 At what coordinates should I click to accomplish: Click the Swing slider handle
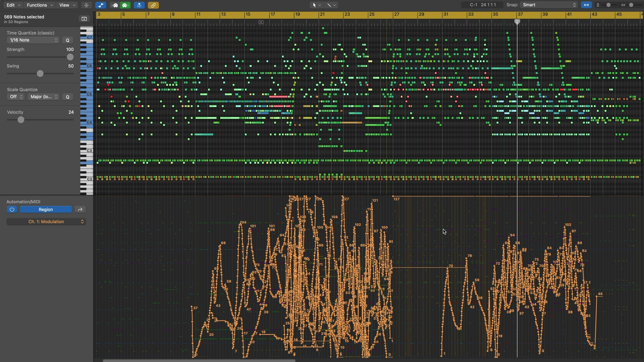(x=40, y=73)
